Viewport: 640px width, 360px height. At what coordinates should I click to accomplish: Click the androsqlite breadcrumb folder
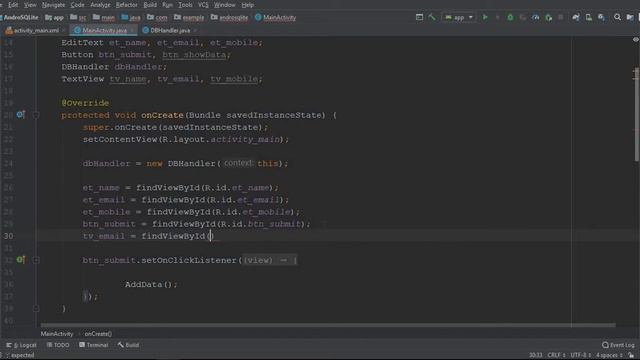[229, 18]
